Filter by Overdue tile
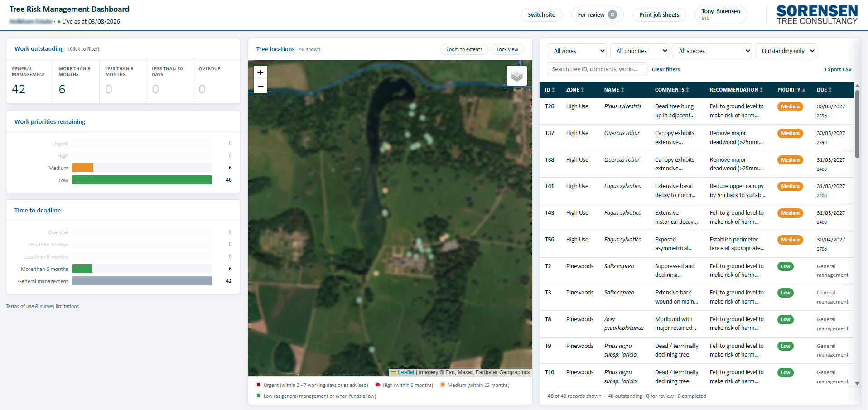The height and width of the screenshot is (410, 868). click(217, 81)
